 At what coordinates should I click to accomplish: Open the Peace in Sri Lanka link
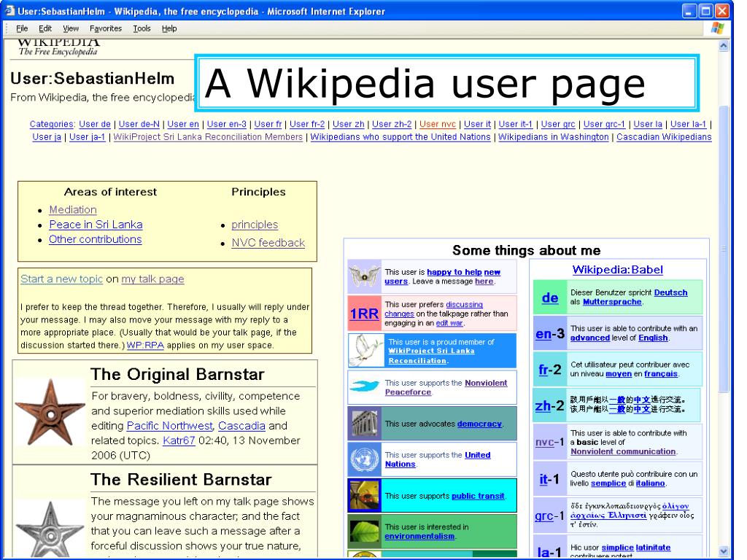[x=96, y=225]
